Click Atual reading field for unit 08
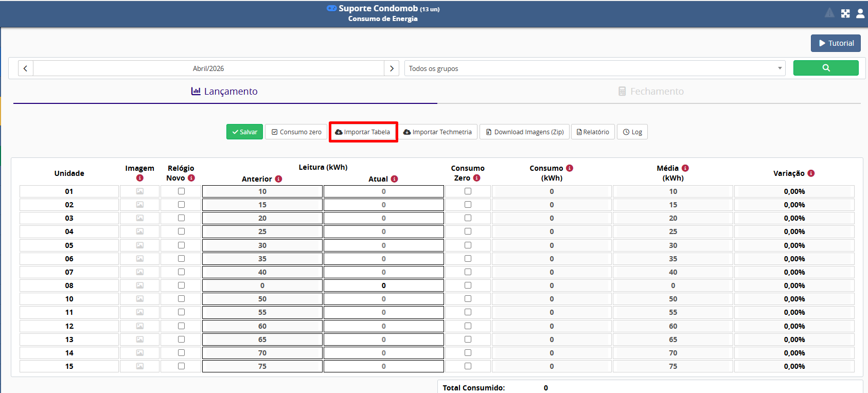This screenshot has width=868, height=393. pyautogui.click(x=384, y=285)
